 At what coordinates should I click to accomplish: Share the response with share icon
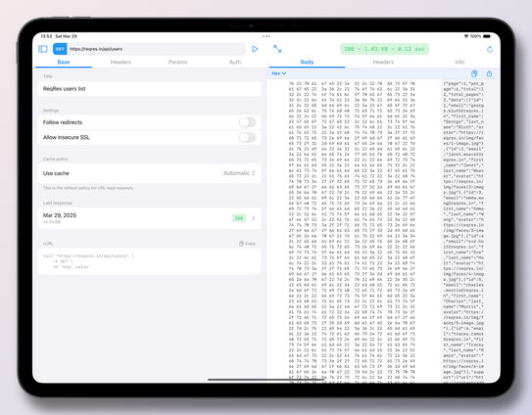tap(489, 73)
